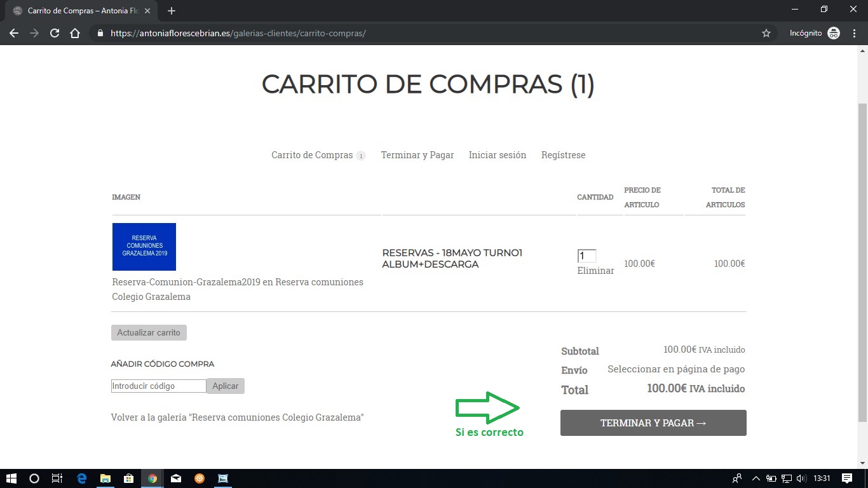Viewport: 868px width, 488px height.
Task: Click the Reserva Comuniones Grazalema 2019 thumbnail
Action: 144,247
